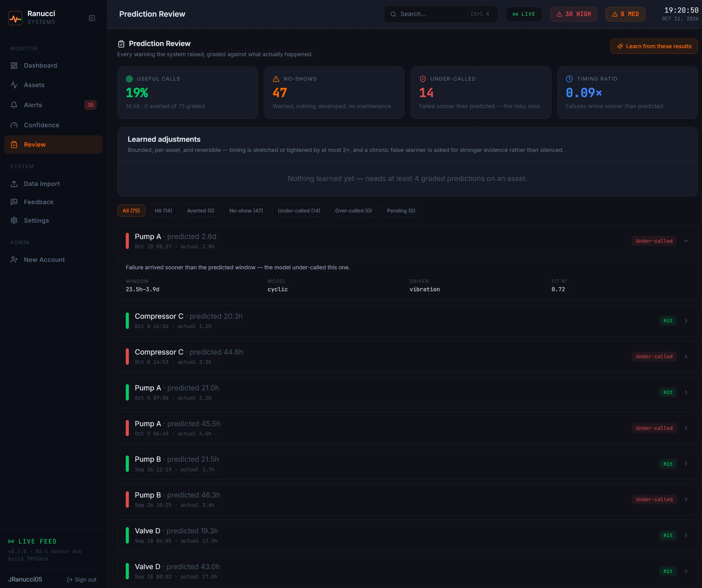Expand Pump A predicted 21.0h row
The width and height of the screenshot is (702, 588).
(408, 392)
